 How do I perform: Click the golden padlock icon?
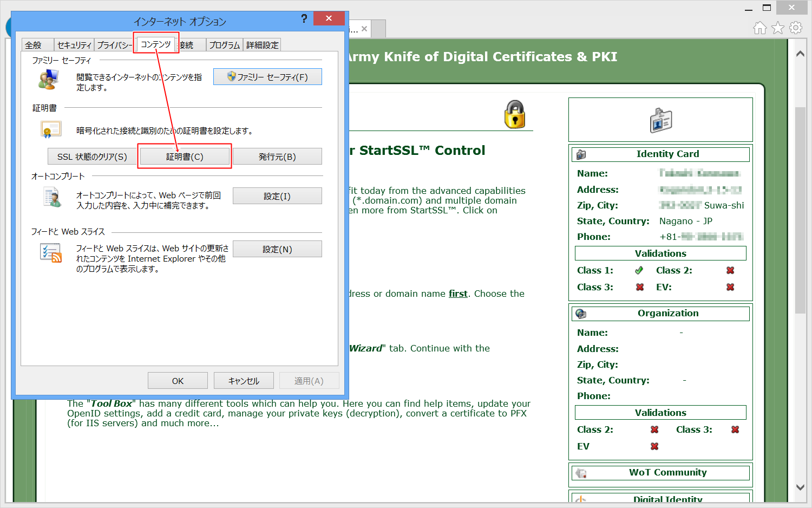pyautogui.click(x=515, y=114)
